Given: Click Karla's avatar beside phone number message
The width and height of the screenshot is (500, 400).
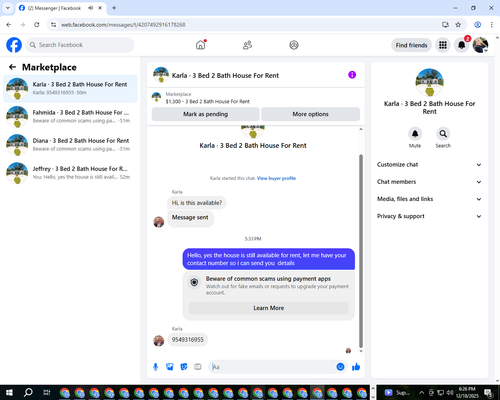Looking at the screenshot, I should pyautogui.click(x=159, y=340).
